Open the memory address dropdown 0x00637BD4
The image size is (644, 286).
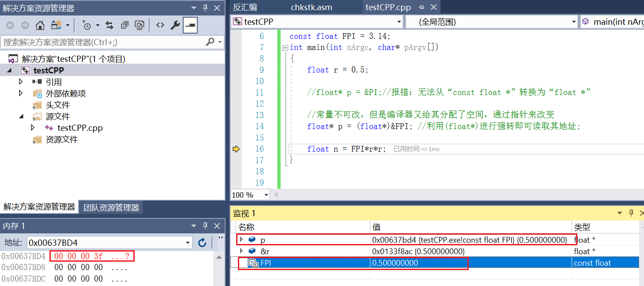pos(188,243)
